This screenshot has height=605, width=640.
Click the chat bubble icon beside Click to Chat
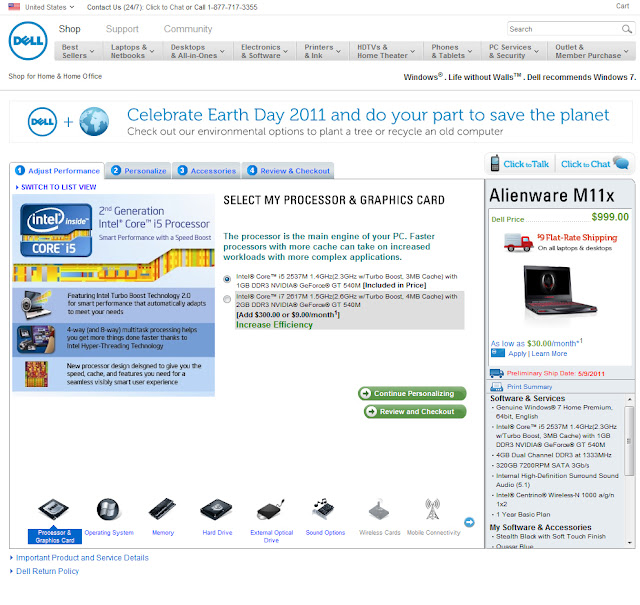pyautogui.click(x=621, y=162)
